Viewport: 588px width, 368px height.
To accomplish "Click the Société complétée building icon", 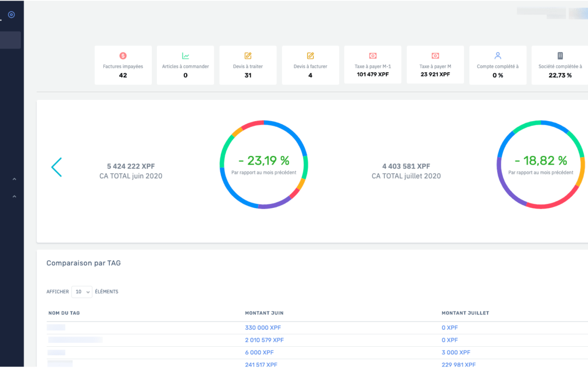I will coord(560,56).
